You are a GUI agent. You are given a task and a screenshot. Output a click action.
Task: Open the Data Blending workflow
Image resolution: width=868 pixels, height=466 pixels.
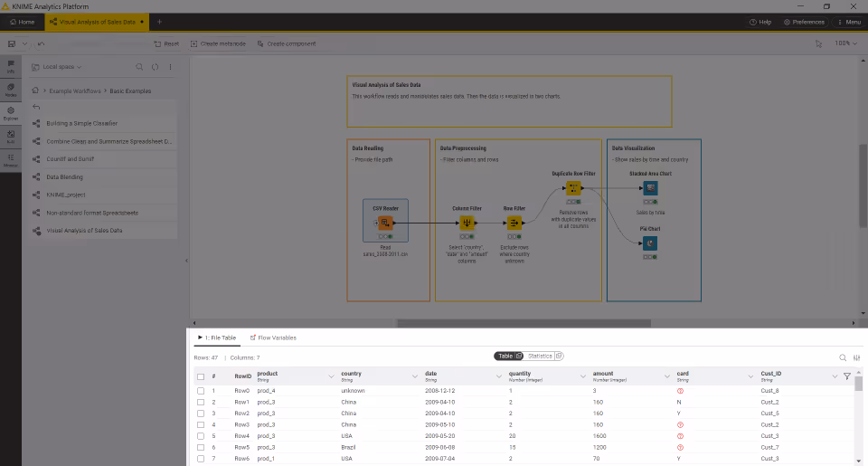64,177
